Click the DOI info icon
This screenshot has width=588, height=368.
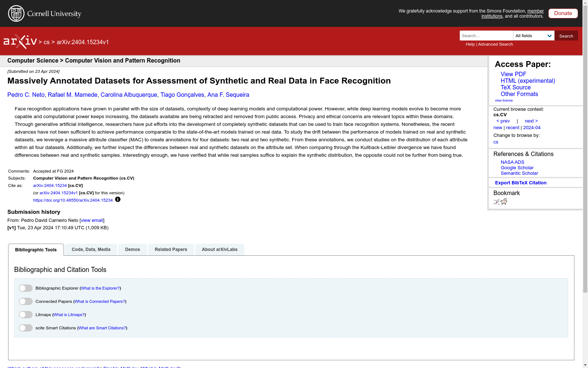tap(118, 199)
